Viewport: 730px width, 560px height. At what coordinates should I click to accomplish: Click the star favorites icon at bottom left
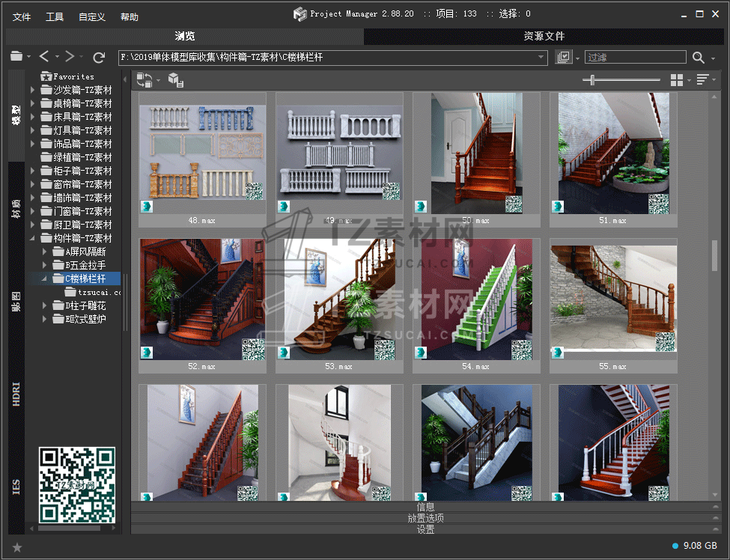[x=17, y=547]
